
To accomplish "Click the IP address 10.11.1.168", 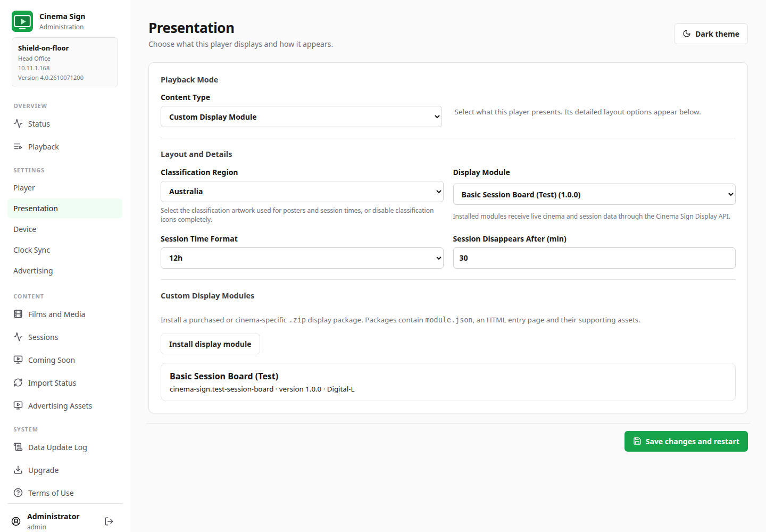I will (x=34, y=68).
